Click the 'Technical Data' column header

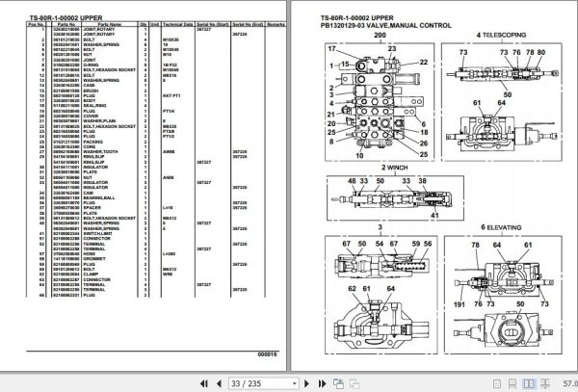tap(177, 24)
